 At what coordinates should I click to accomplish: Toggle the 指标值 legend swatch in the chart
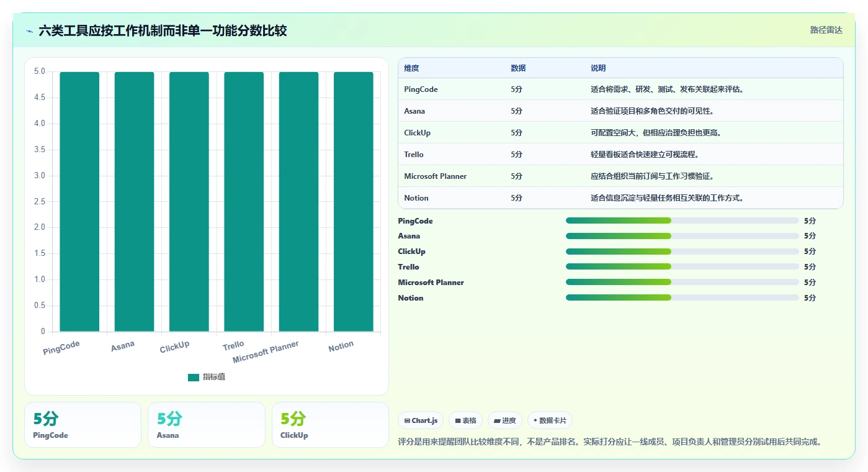194,377
